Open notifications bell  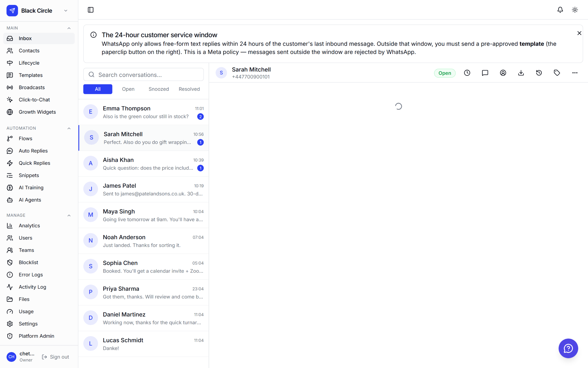[x=560, y=10]
